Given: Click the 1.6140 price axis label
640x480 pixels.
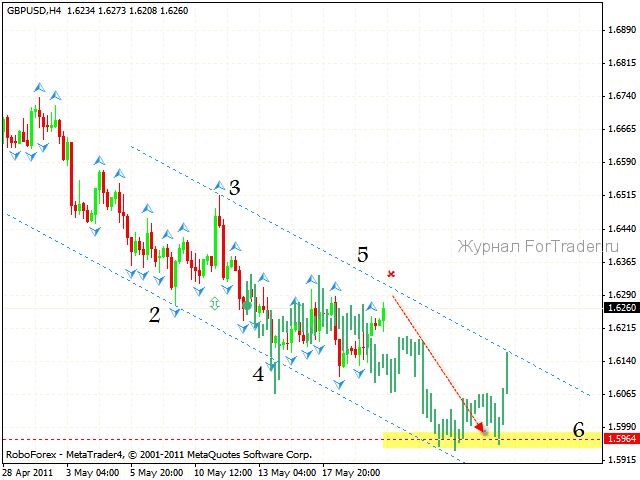Looking at the screenshot, I should coord(620,360).
